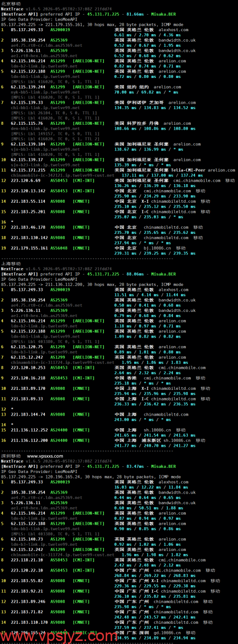Select hop IP 221.183.110.170

coord(28,623)
